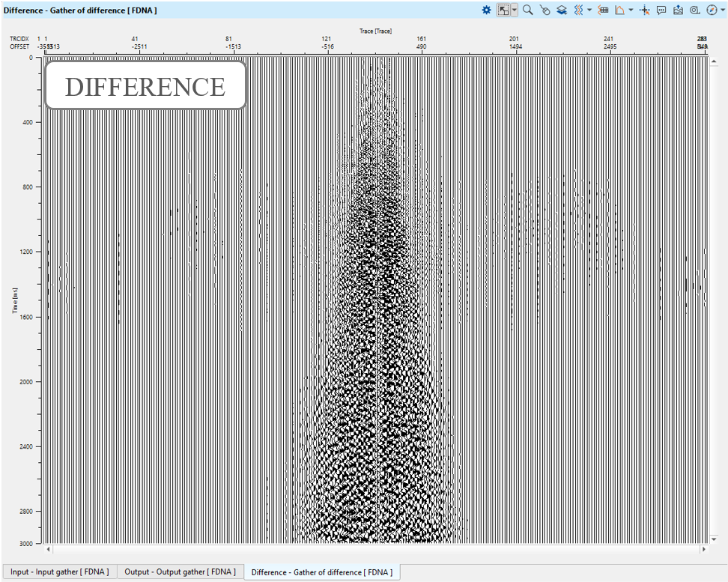Switch to the Output gather tab
Image resolution: width=728 pixels, height=582 pixels.
click(x=180, y=572)
